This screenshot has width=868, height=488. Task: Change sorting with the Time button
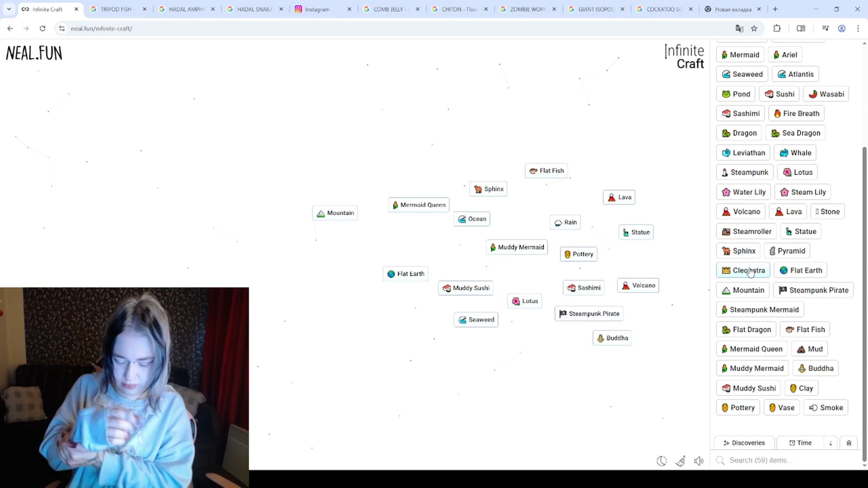point(800,443)
